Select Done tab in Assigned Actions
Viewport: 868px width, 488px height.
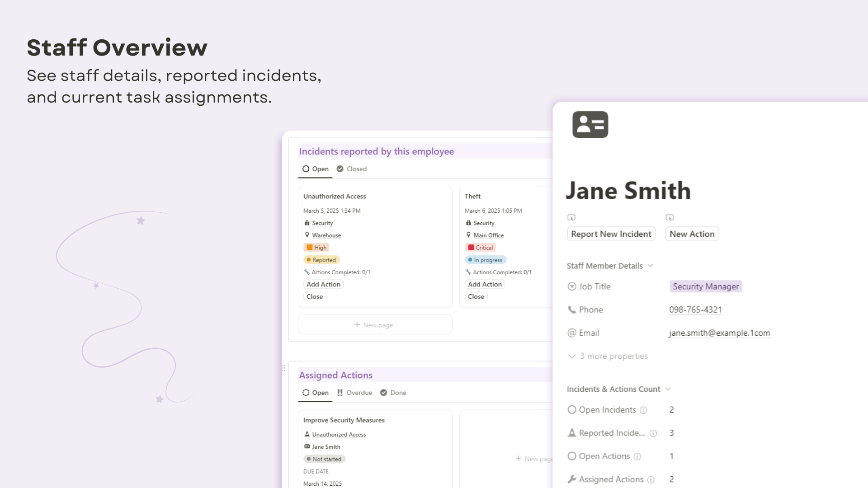pos(393,393)
